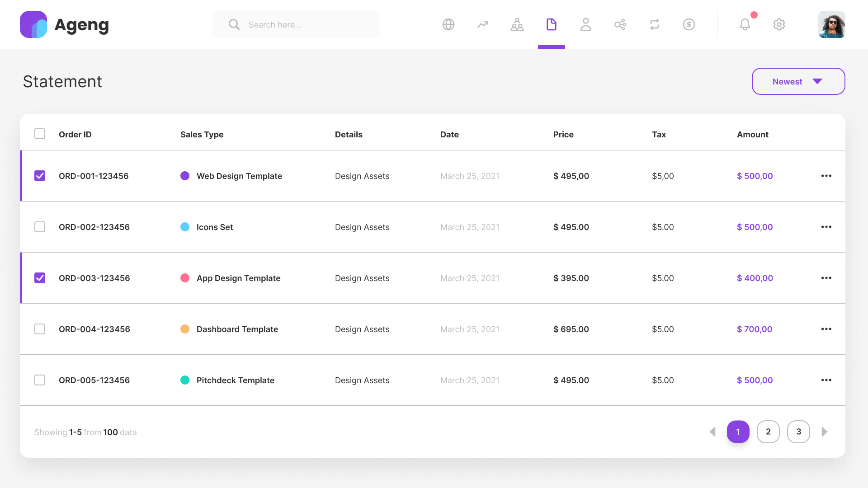This screenshot has height=488, width=868.
Task: Open the Newest sorting dropdown
Action: coord(798,81)
